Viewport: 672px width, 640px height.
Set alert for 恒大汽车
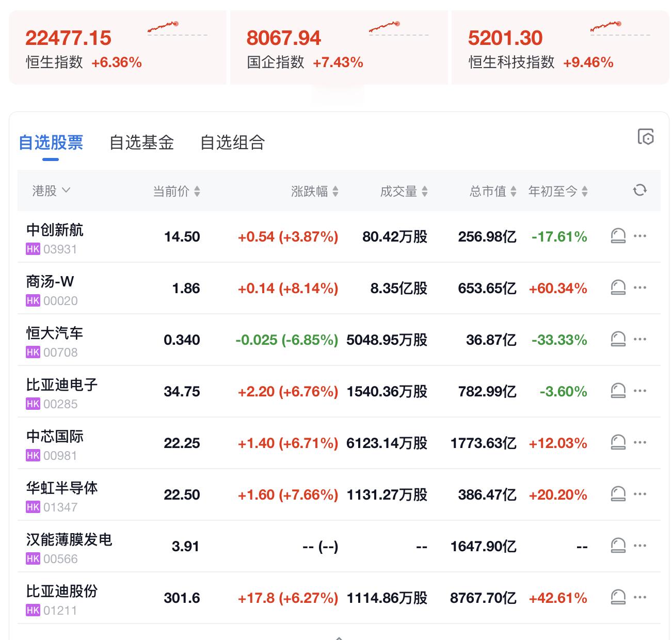pos(618,340)
